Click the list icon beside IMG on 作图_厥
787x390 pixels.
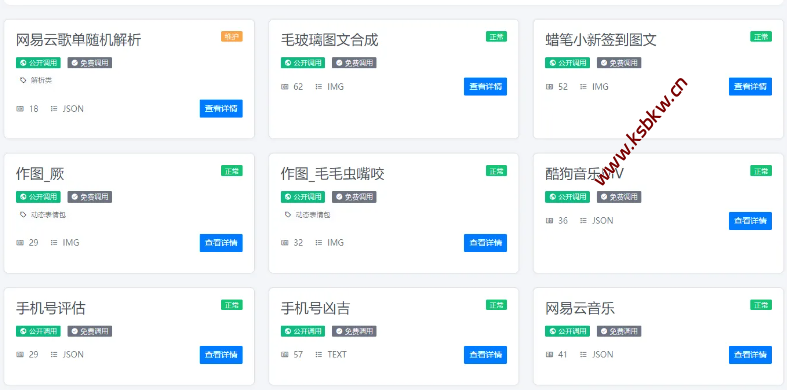click(54, 242)
